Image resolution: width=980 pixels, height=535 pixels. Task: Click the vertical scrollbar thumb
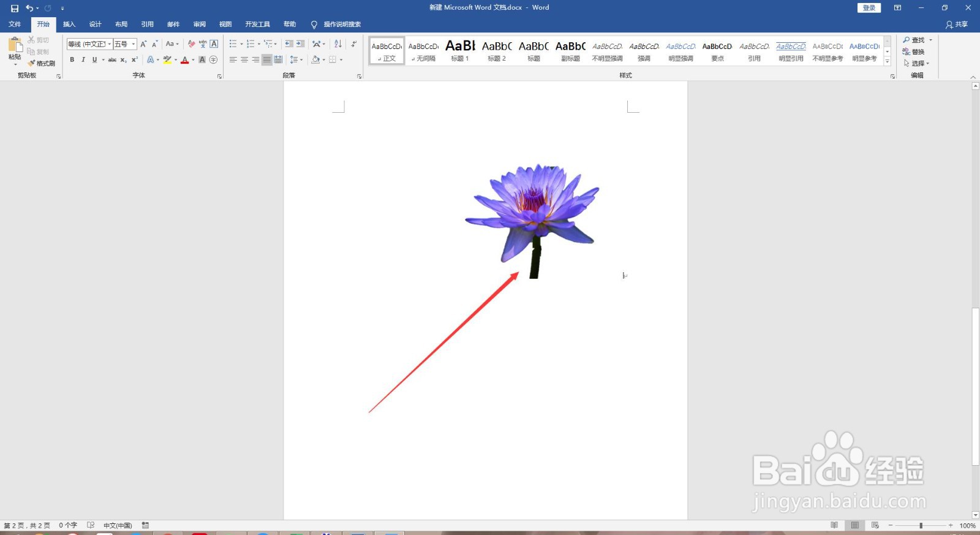(975, 386)
